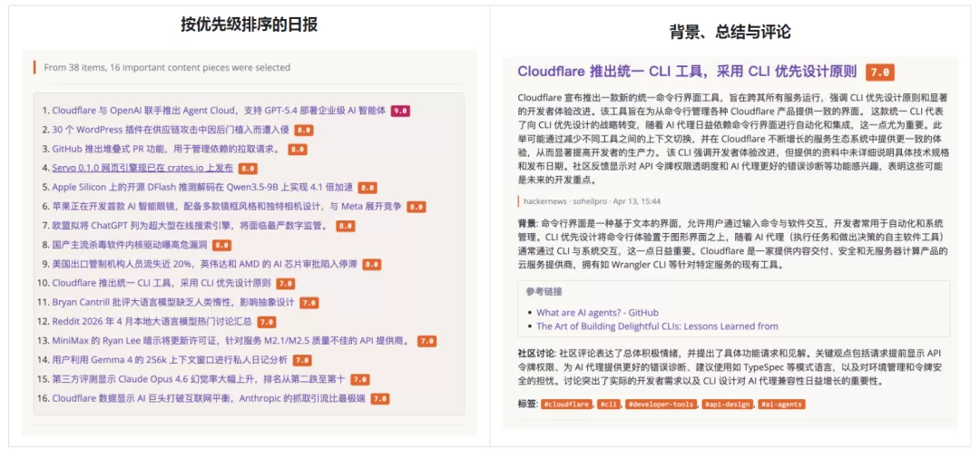This screenshot has height=458, width=980.
Task: Open the 欧盟拟将 ChatGPT 列为搜索引擎 item
Action: pos(191,226)
